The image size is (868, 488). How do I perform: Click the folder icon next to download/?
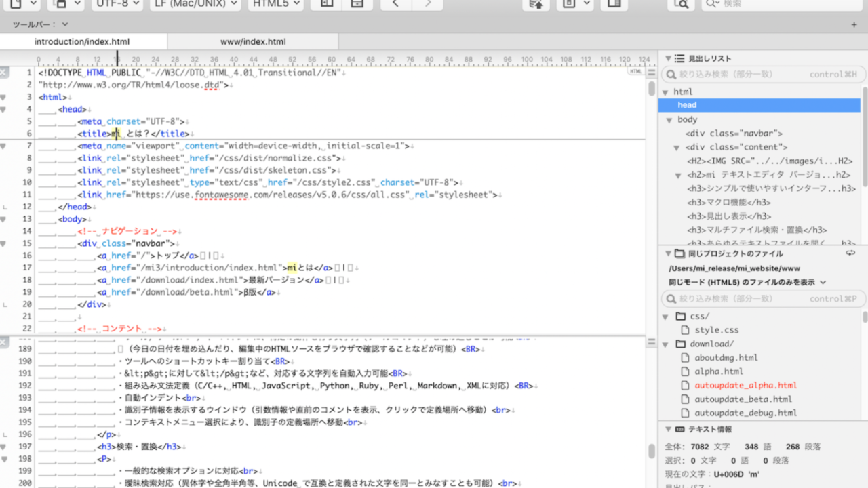681,344
